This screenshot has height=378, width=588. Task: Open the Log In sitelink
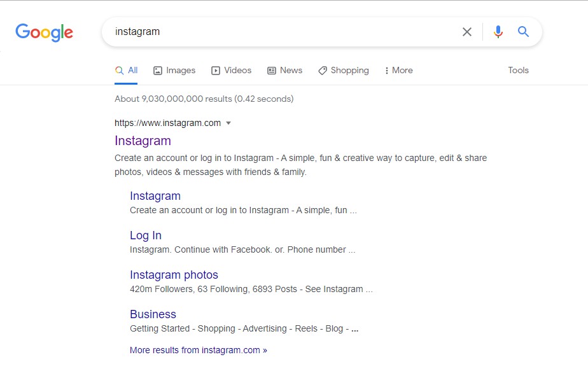pos(146,235)
